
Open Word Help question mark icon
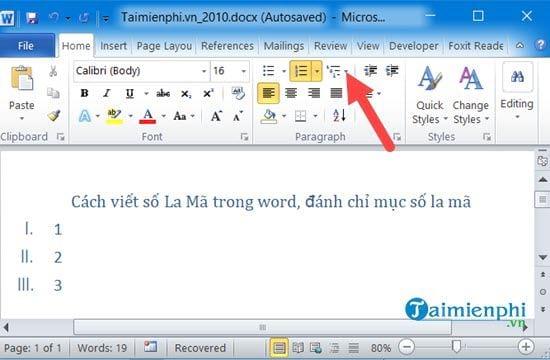pos(540,45)
